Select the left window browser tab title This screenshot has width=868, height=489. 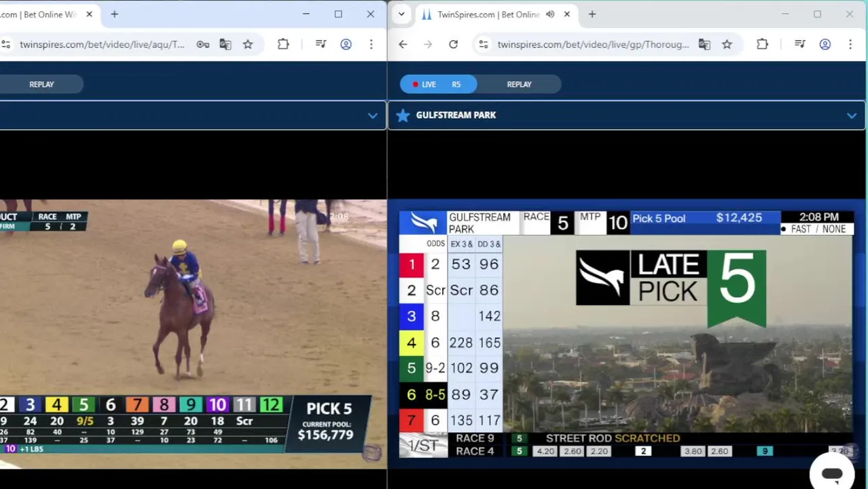tap(38, 14)
